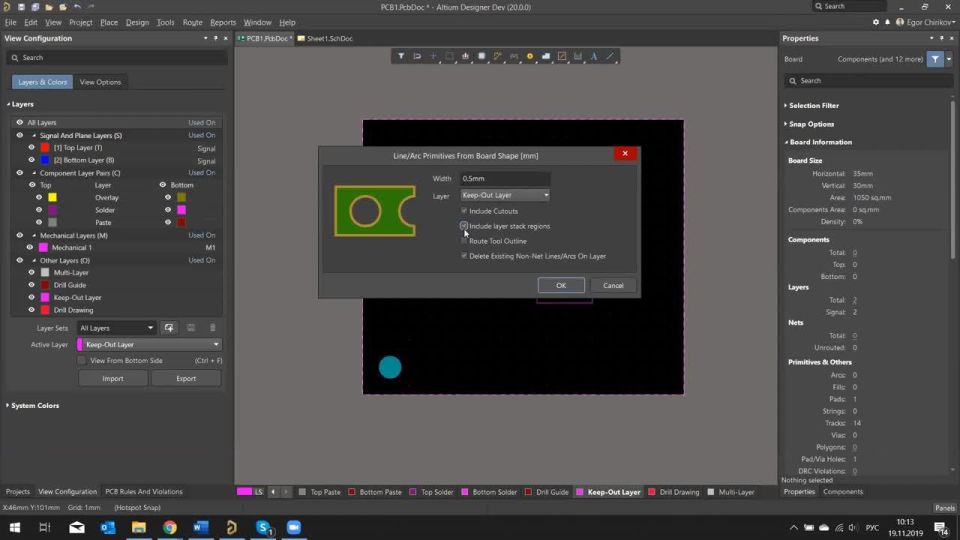
Task: Select the place string 'A' tool
Action: tap(594, 56)
